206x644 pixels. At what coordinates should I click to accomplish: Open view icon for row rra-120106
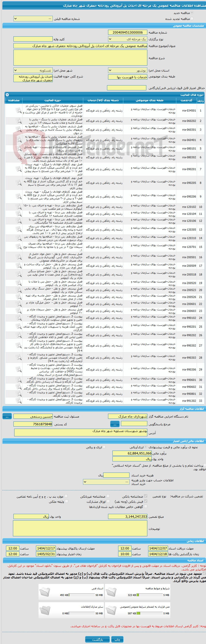click(x=18, y=221)
